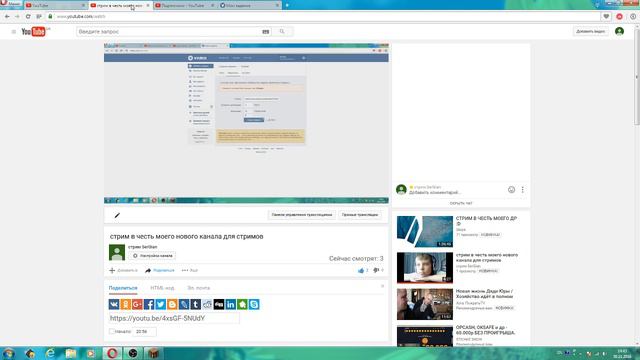Open the Opera menu button
This screenshot has height=360, width=640.
[11, 4]
